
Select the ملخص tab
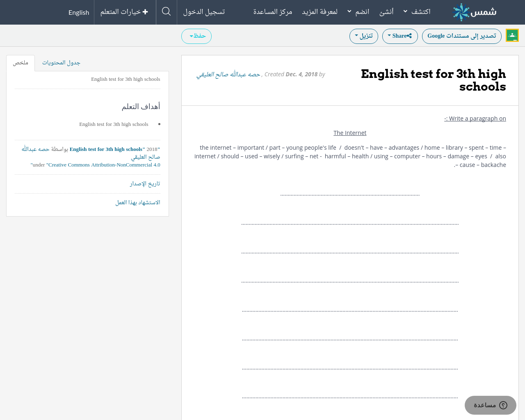click(x=20, y=62)
